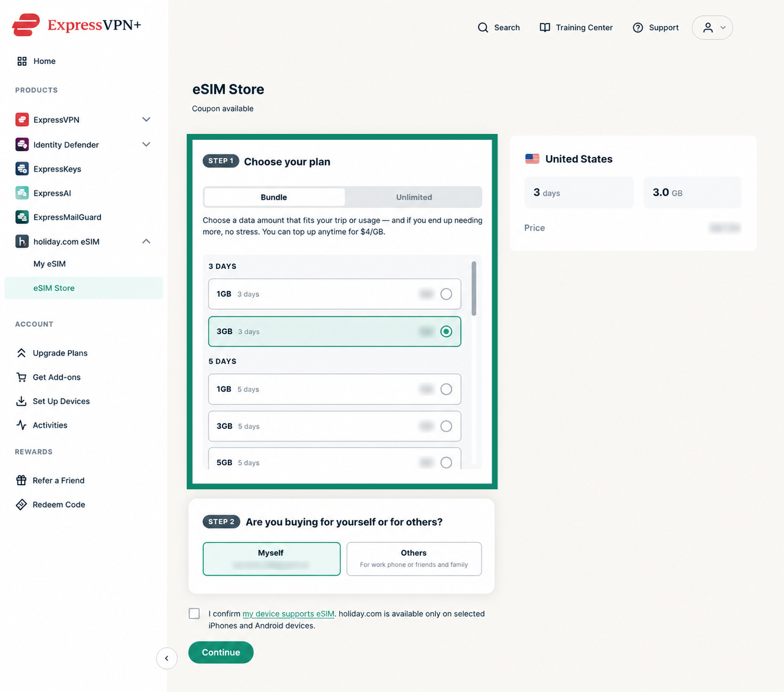Open the Redeem Code link
784x692 pixels.
[59, 505]
